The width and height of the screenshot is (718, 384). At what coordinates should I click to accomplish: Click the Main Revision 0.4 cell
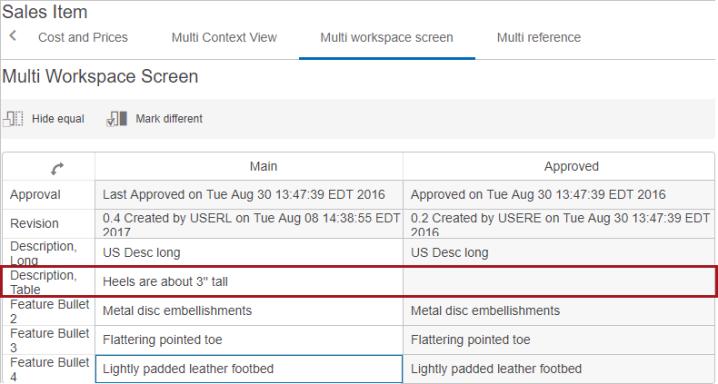tap(249, 224)
